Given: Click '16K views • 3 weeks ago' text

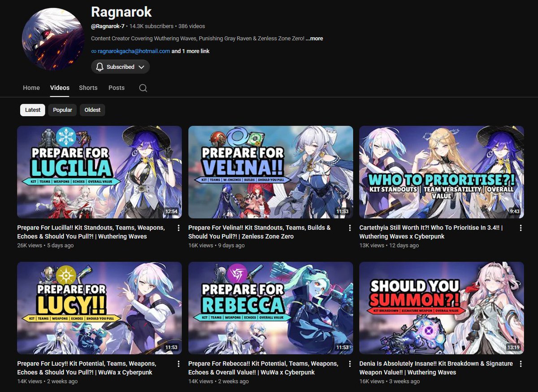Looking at the screenshot, I should click(x=390, y=381).
